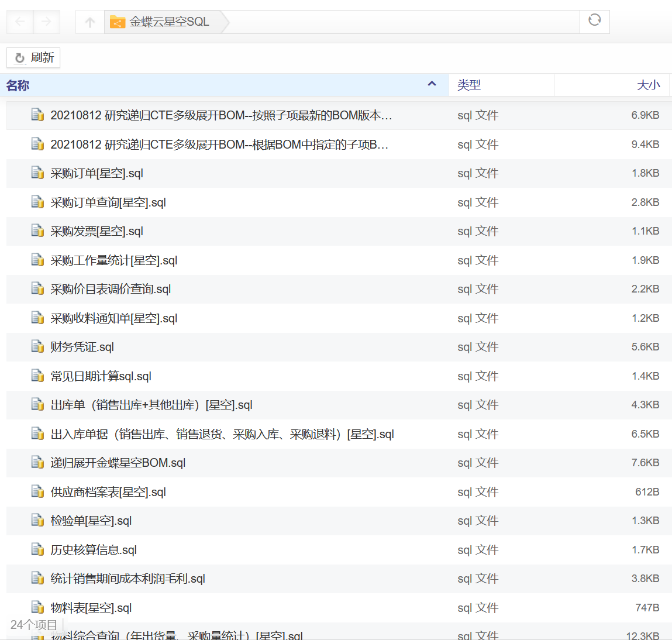Screen dimensions: 672x640
Task: Select file name 20210812 根据BOM中指定的子项B
Action: (x=219, y=144)
